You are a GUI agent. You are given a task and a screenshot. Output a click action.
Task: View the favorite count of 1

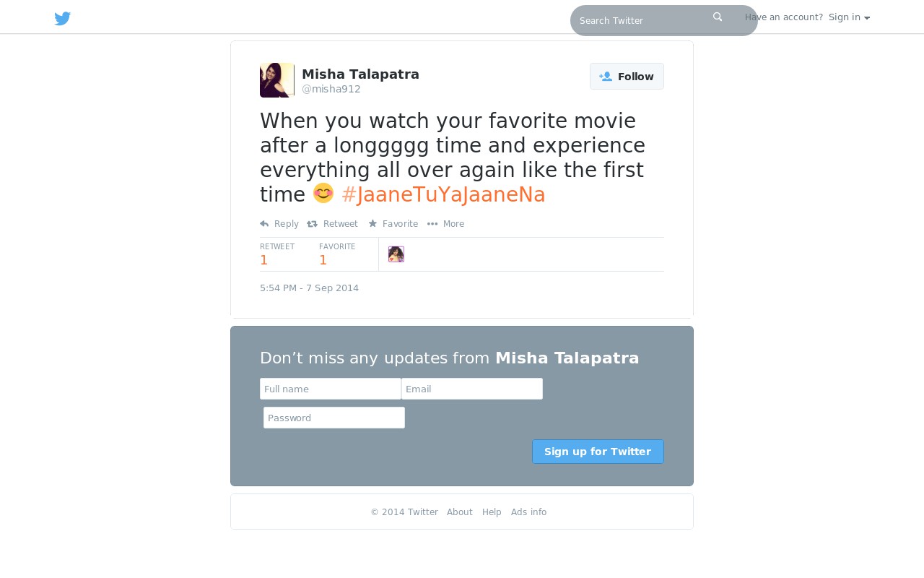coord(323,260)
